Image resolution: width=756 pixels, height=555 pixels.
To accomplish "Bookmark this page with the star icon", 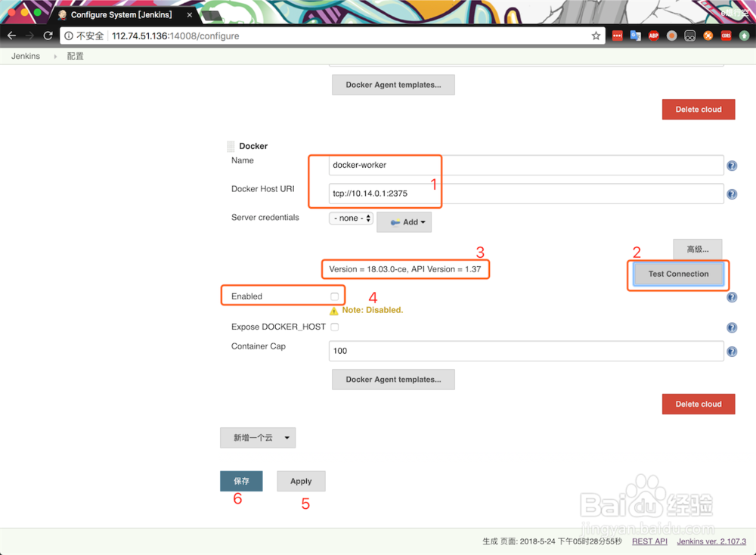I will (x=596, y=36).
